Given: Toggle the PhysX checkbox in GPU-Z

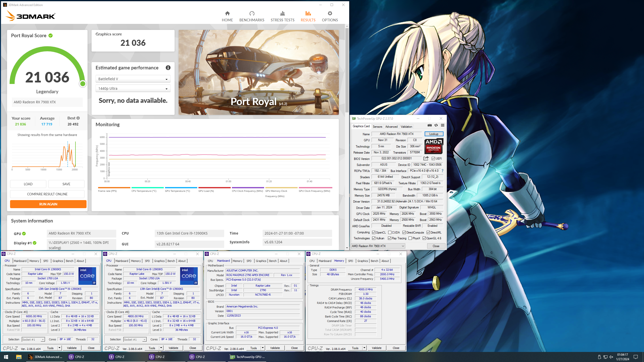Looking at the screenshot, I should pos(410,238).
